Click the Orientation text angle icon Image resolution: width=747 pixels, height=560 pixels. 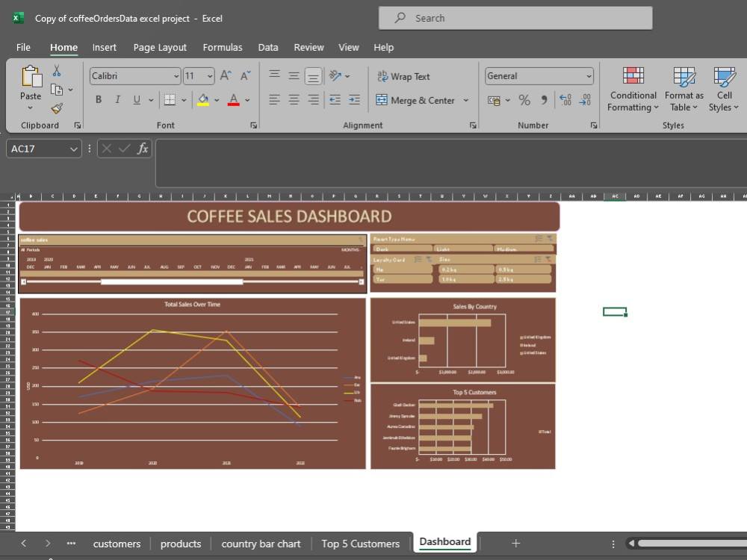click(335, 75)
